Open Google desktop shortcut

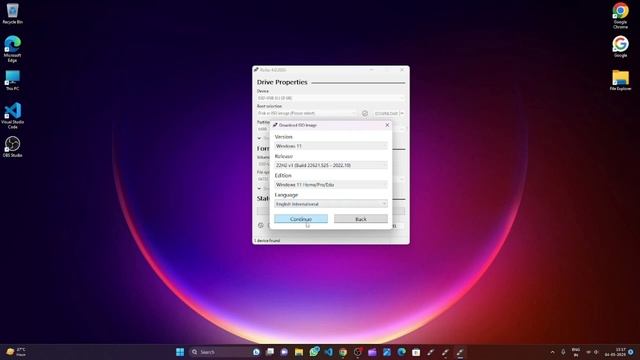pos(620,46)
